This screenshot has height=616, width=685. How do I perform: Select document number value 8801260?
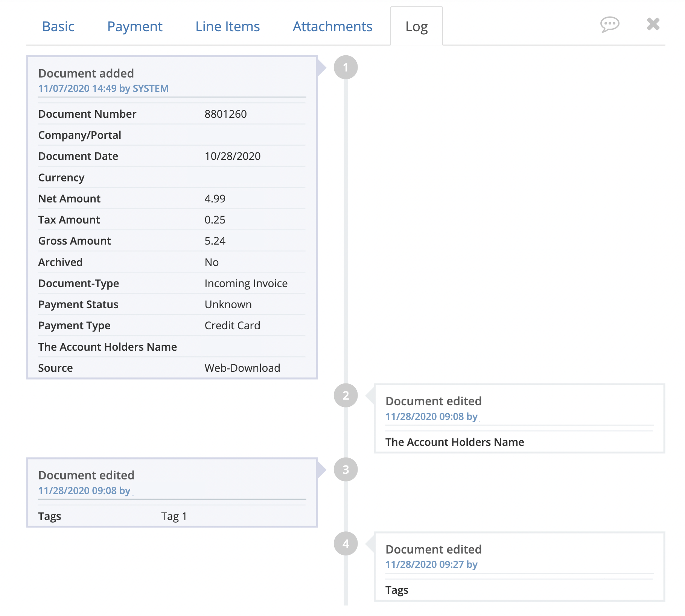click(x=225, y=114)
